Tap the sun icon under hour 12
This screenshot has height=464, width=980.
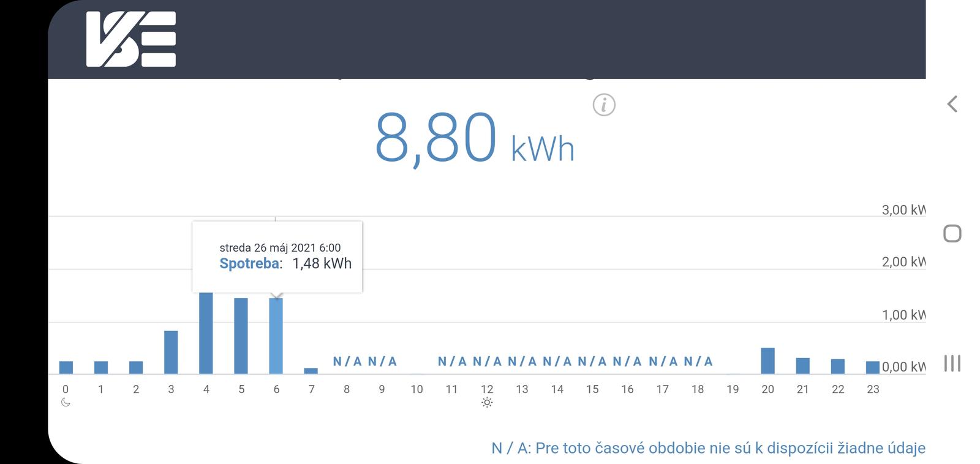click(x=487, y=402)
